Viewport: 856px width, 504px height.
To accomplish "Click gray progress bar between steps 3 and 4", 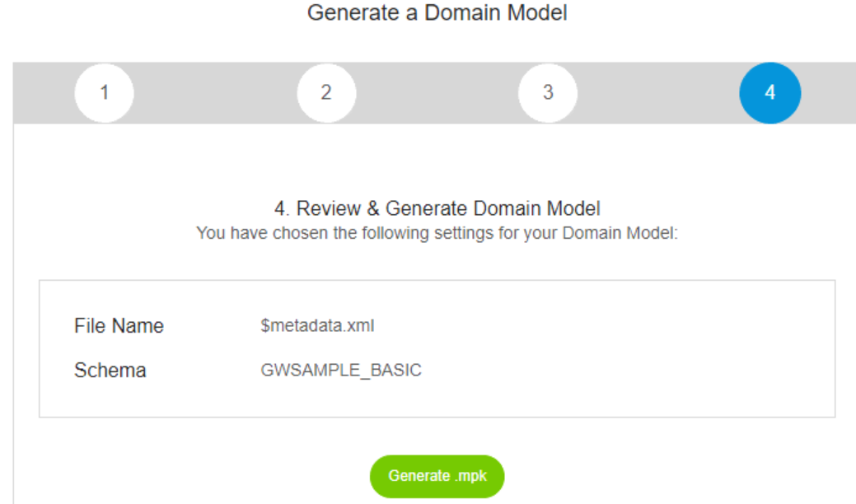I will tap(658, 93).
